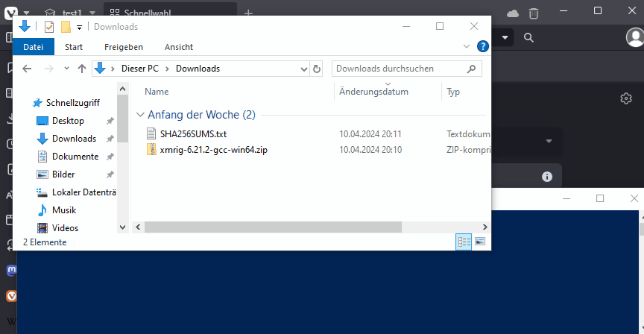Click the zip archive icon of xmrig file

(151, 149)
